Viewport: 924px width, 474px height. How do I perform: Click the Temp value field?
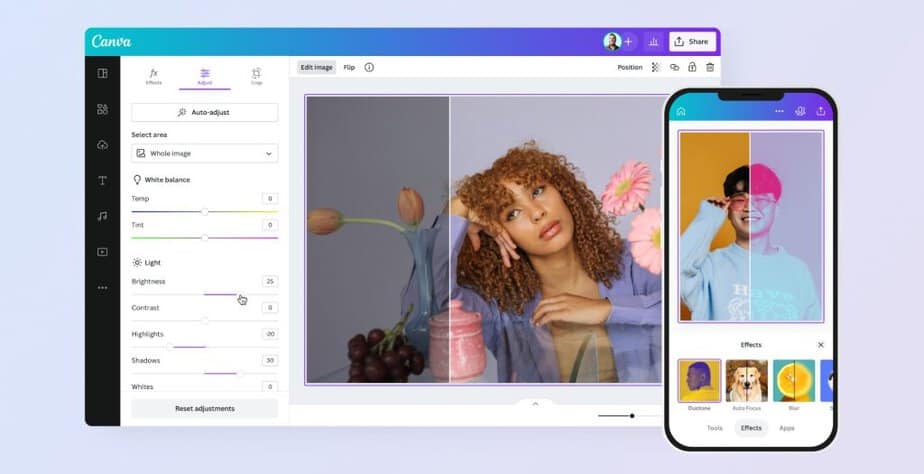270,199
